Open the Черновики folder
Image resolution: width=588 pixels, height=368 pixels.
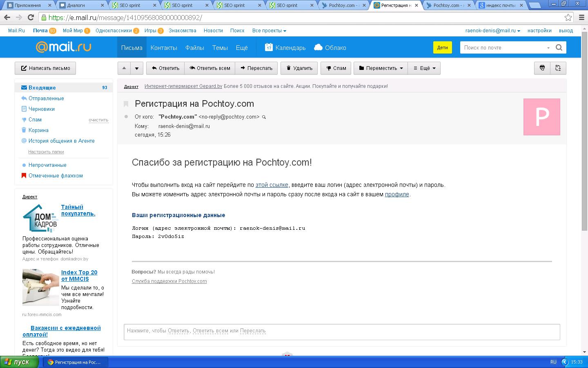pos(42,109)
